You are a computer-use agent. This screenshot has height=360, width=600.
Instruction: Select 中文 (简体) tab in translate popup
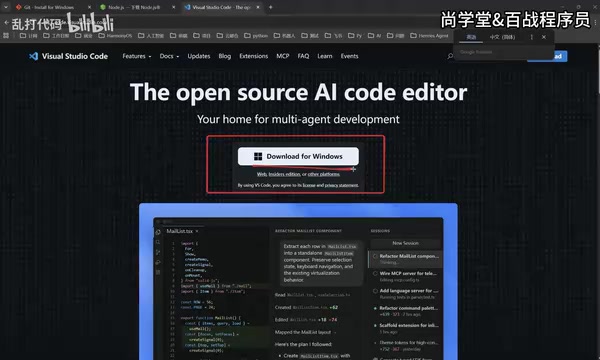[502, 37]
